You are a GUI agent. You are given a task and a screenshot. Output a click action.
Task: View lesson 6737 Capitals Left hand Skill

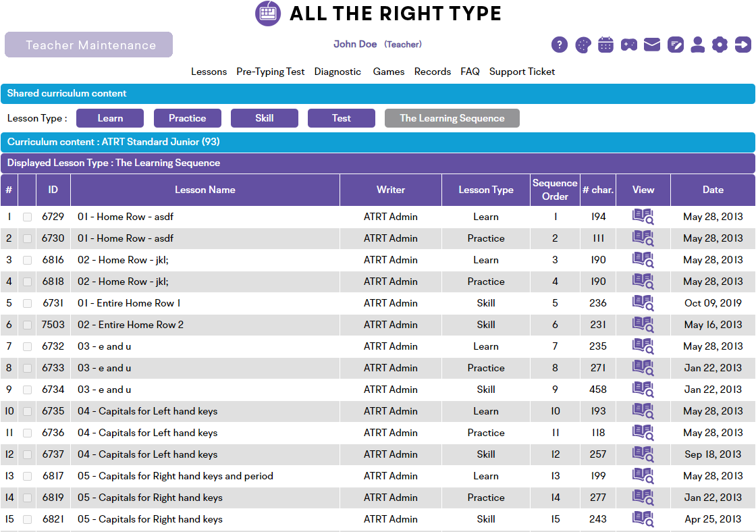(x=643, y=454)
